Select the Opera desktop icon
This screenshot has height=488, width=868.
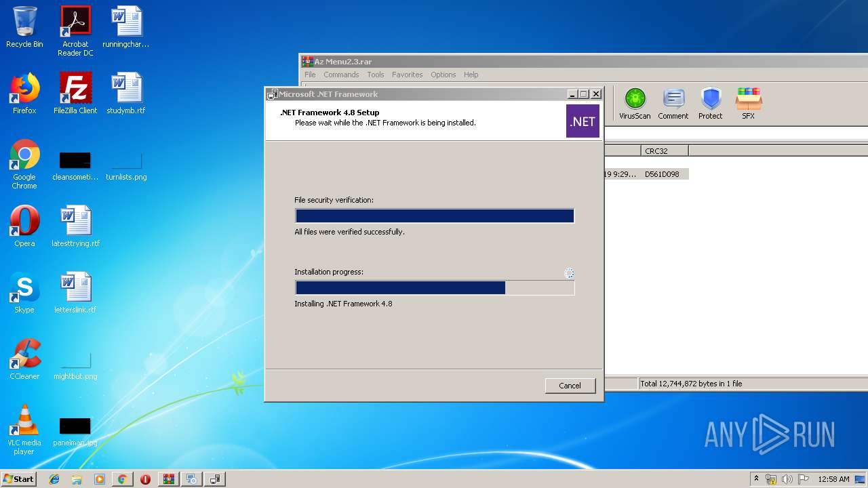[x=24, y=226]
